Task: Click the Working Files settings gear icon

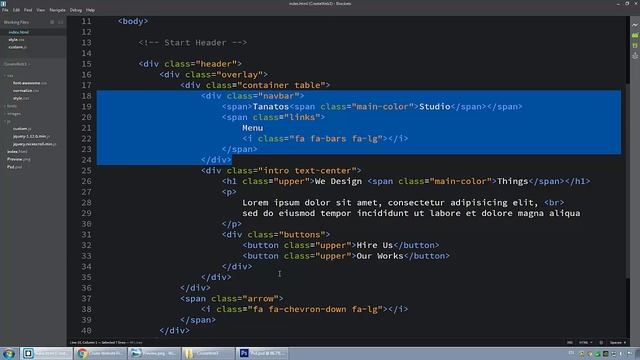Action: [x=52, y=22]
